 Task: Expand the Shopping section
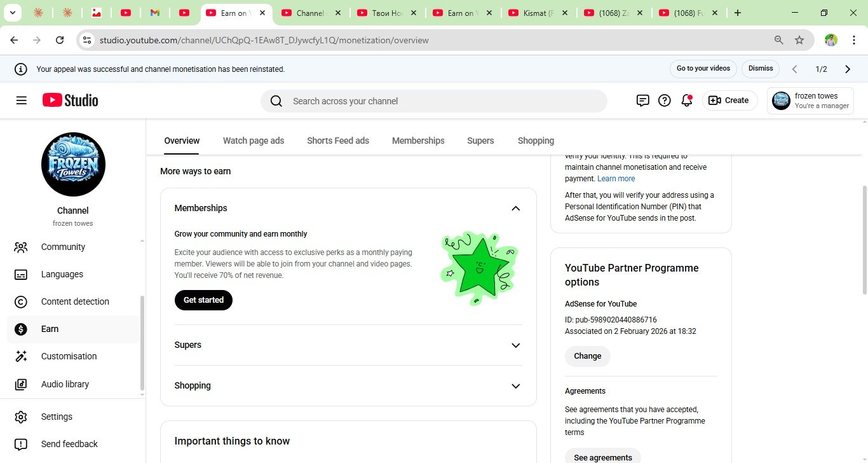pos(515,386)
